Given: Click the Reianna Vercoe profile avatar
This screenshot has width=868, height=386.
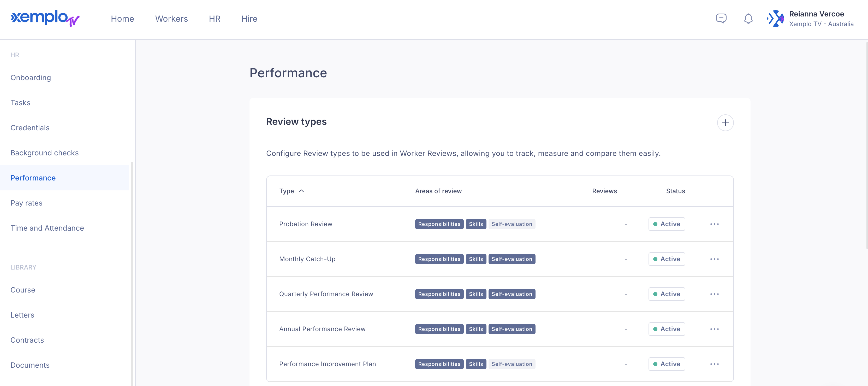Looking at the screenshot, I should [x=775, y=19].
